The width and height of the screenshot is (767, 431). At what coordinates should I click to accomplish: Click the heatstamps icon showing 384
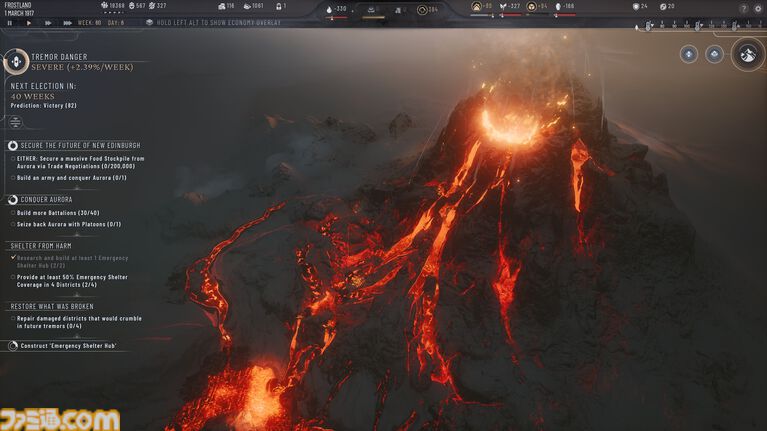(422, 9)
